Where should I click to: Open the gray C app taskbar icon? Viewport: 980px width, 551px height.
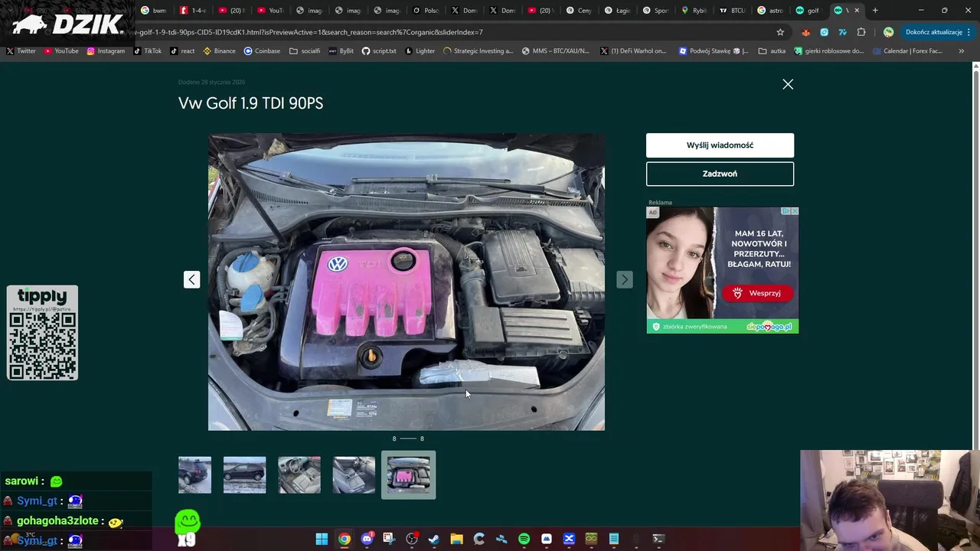tap(479, 539)
